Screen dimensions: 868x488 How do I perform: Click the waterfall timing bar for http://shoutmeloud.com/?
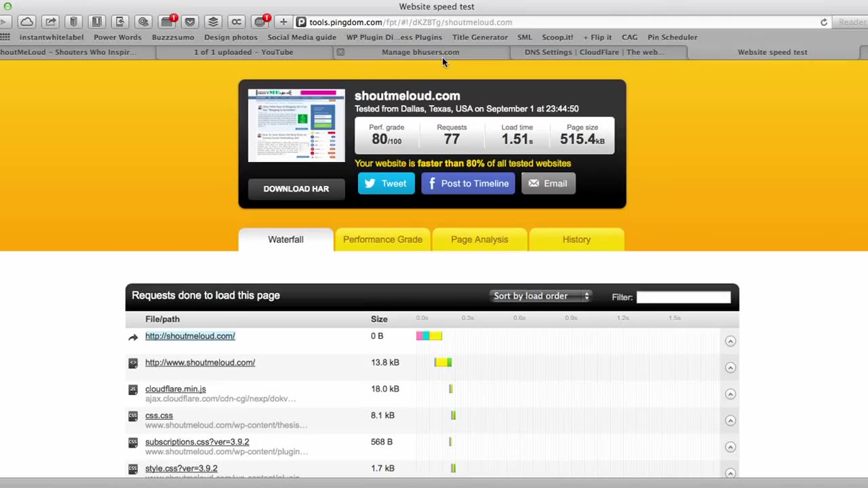coord(429,335)
